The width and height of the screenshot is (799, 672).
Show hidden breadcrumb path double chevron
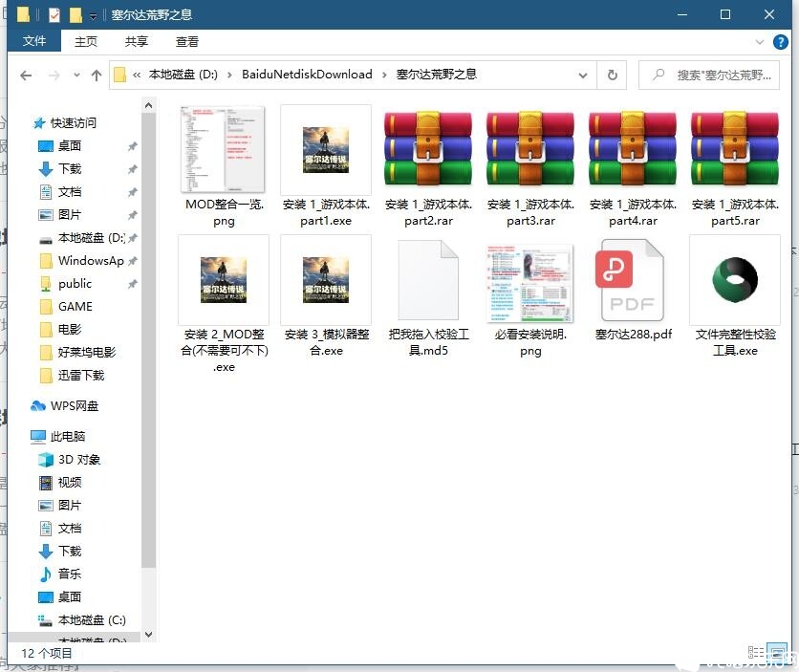pyautogui.click(x=137, y=75)
